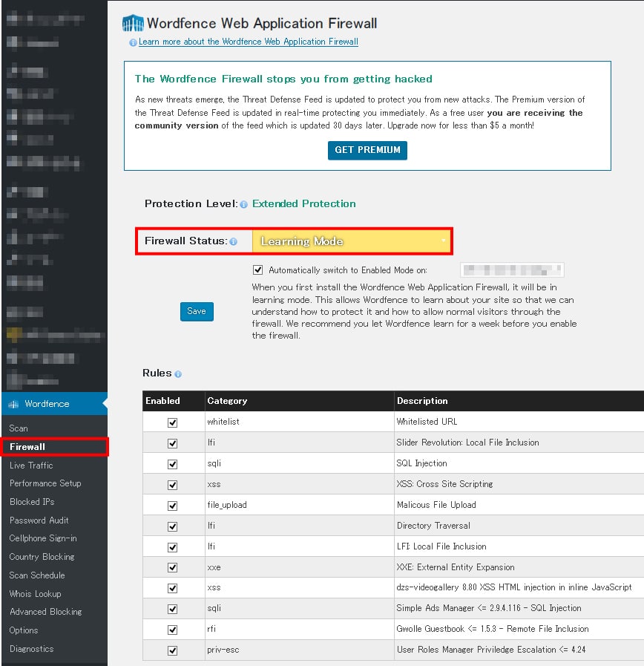Disable the Malicous File Upload rule checkbox

click(x=172, y=506)
